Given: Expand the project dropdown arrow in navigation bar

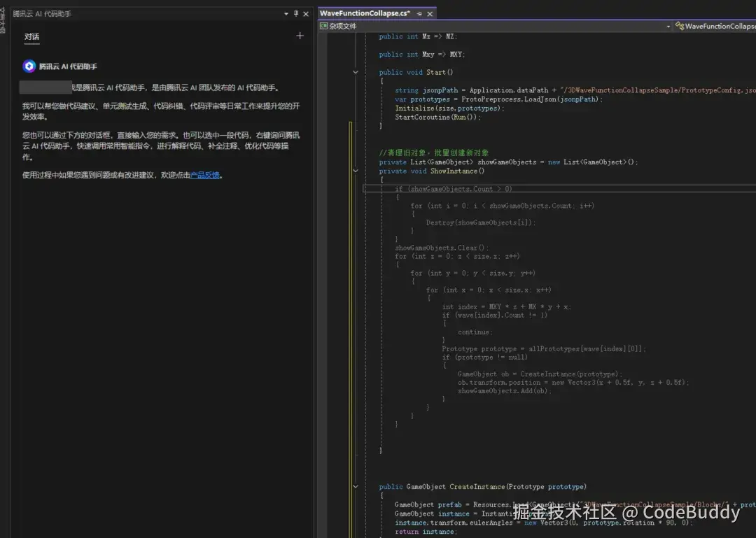Looking at the screenshot, I should [668, 27].
